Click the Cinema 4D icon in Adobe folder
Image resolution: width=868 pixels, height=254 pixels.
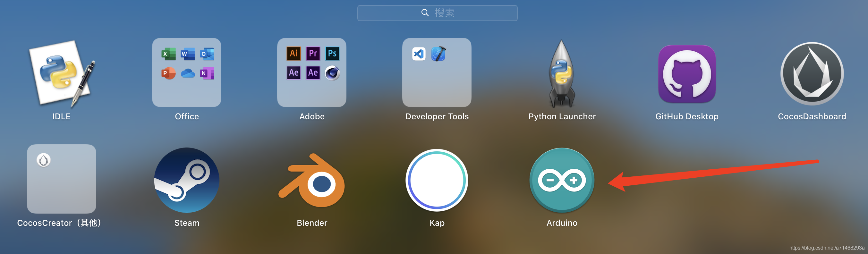click(332, 73)
